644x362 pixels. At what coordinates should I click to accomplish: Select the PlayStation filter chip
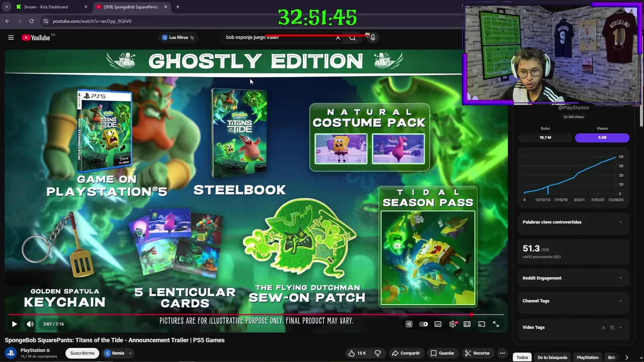(588, 357)
